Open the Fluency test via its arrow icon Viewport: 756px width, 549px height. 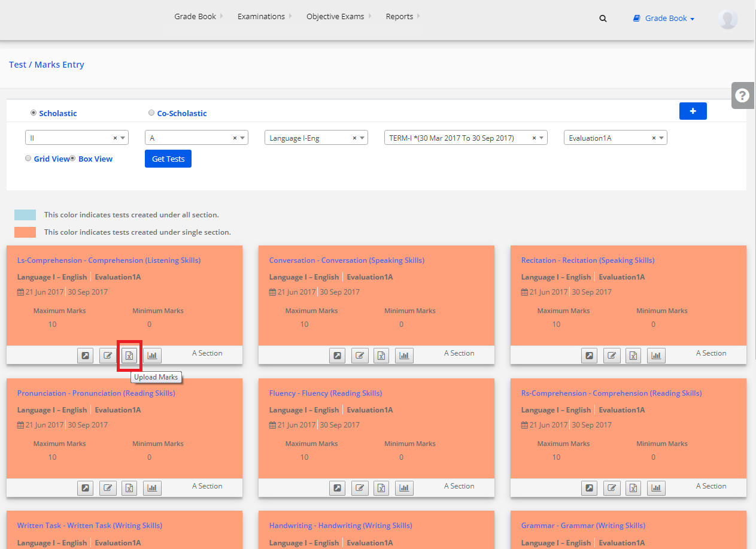tap(338, 488)
